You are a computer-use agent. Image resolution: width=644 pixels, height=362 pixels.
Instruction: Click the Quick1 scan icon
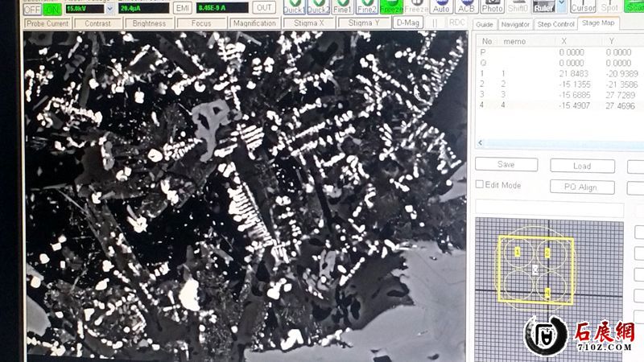[294, 6]
